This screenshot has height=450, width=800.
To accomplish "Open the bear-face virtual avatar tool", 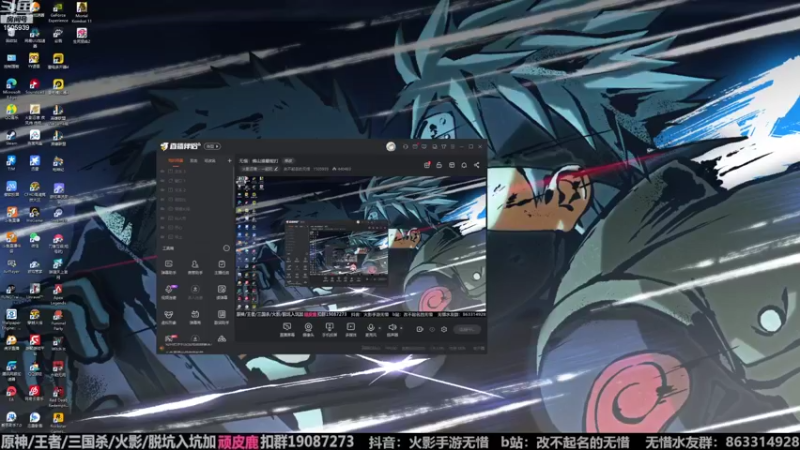I will [168, 316].
